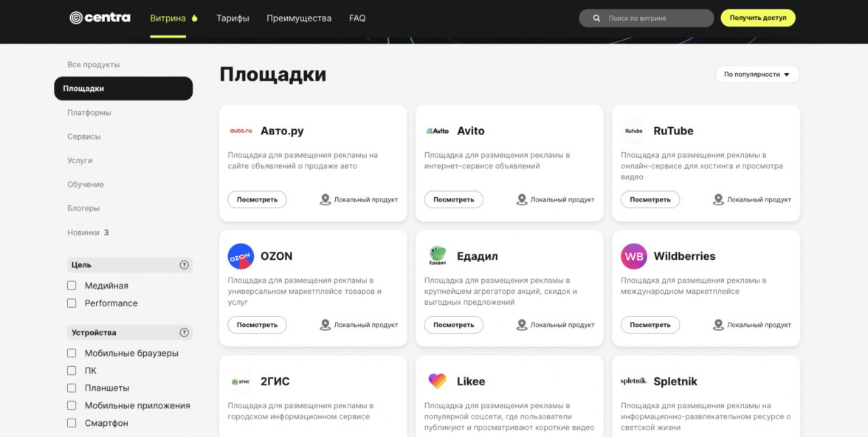Image resolution: width=868 pixels, height=437 pixels.
Task: Click the search magnifier icon
Action: point(596,18)
